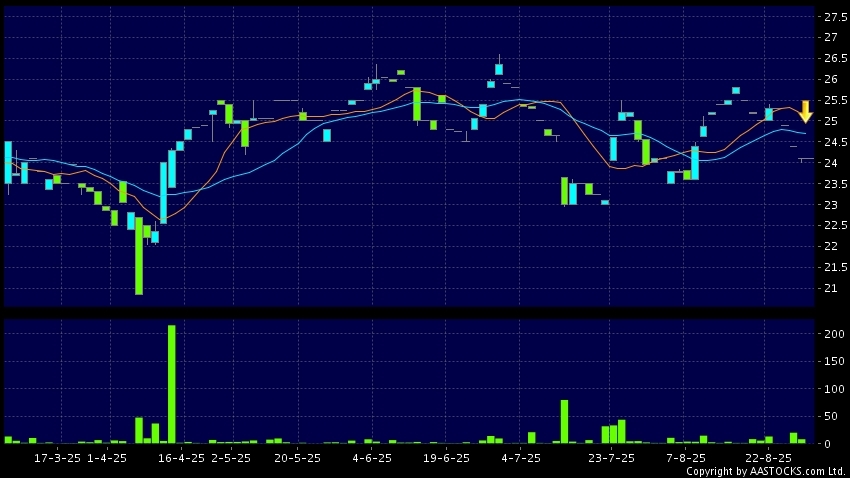Screen dimensions: 850x478
Task: Click the long green candlestick dropping to 21
Action: (139, 256)
